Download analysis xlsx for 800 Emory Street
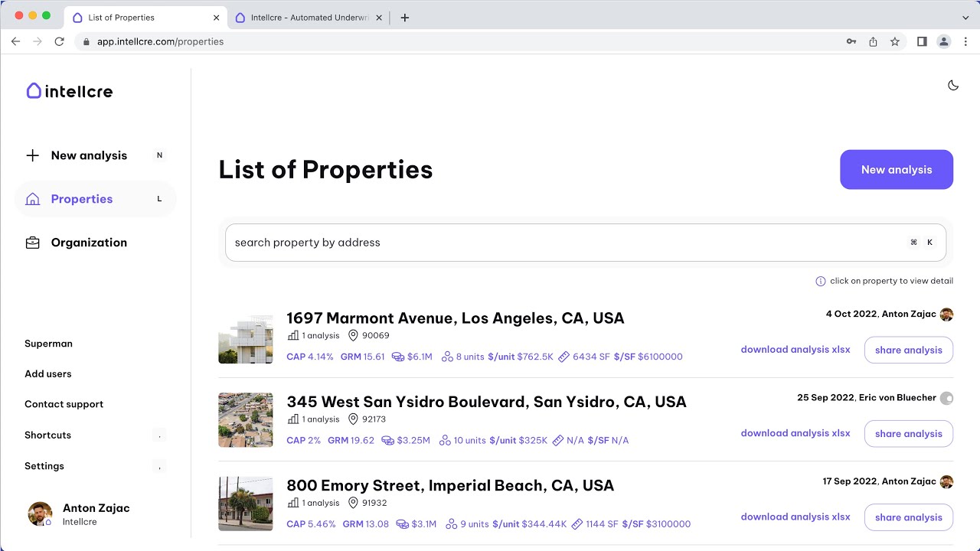Screen dimensions: 980x551 795,517
